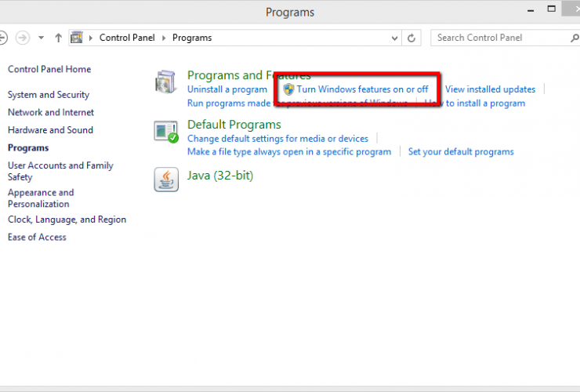Click the Default Programs icon
Image resolution: width=580 pixels, height=392 pixels.
pyautogui.click(x=166, y=132)
